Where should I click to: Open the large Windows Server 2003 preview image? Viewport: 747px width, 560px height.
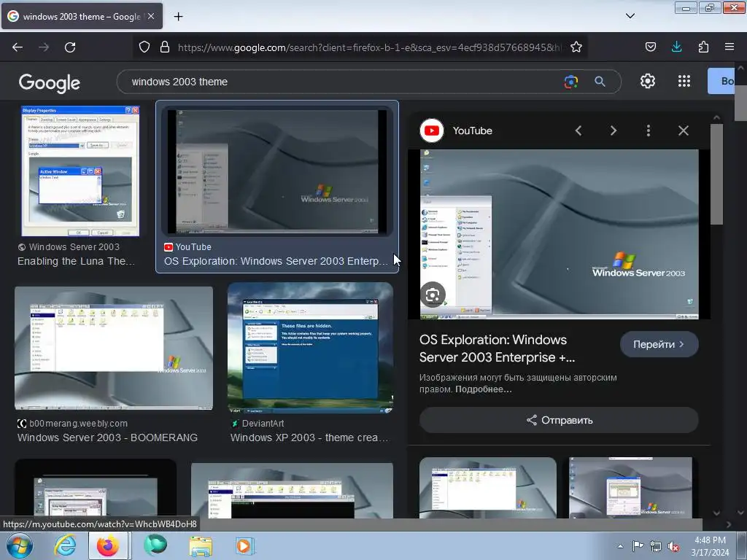(x=560, y=234)
